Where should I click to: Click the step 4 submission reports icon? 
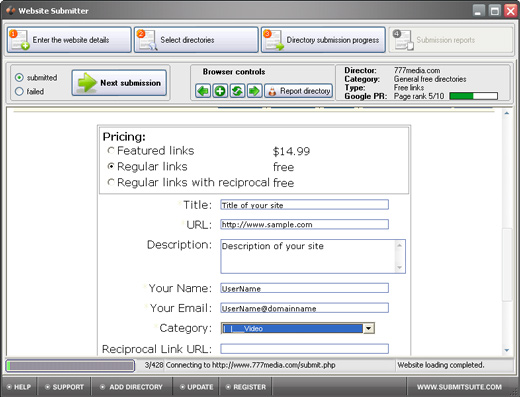[403, 40]
